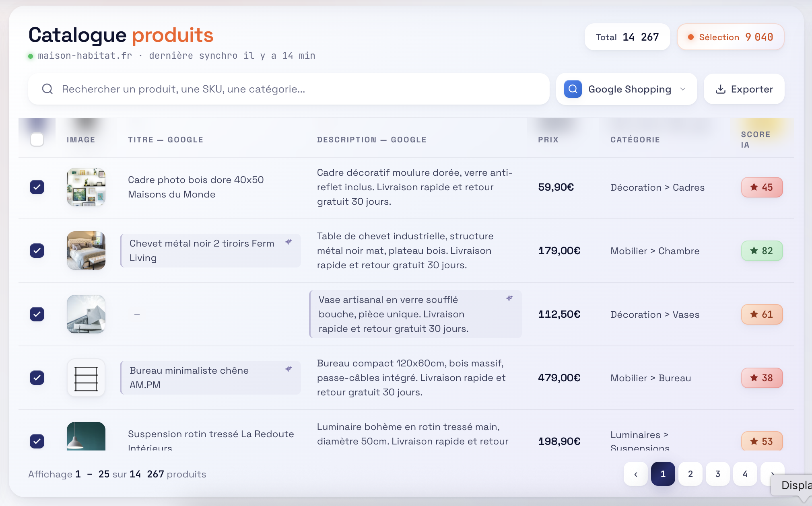The width and height of the screenshot is (812, 506).
Task: Click the Bureau compact 120x60cm description
Action: tap(411, 378)
